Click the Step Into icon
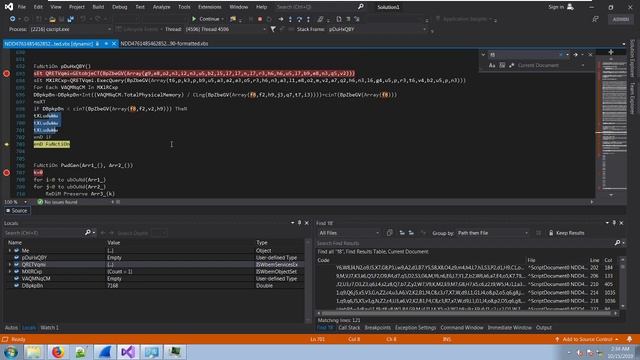This screenshot has height=360, width=640. (x=290, y=19)
